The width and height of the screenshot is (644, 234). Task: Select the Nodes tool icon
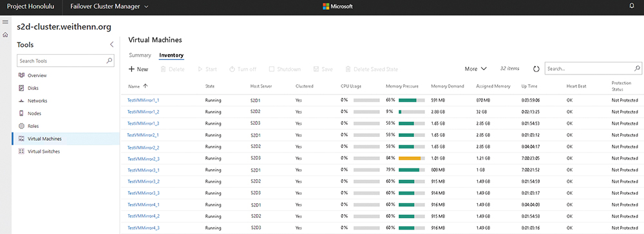tap(21, 114)
